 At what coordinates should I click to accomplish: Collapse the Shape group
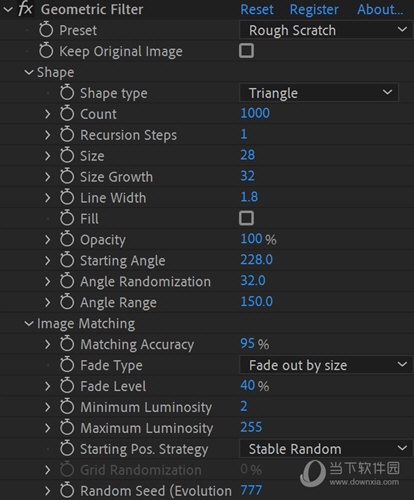[29, 72]
